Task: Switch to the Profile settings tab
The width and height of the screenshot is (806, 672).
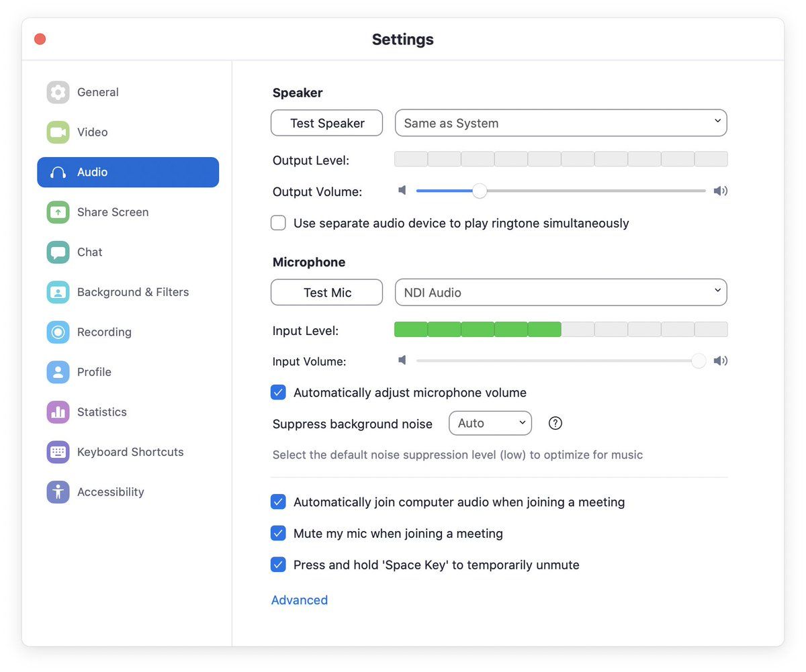Action: pyautogui.click(x=94, y=372)
